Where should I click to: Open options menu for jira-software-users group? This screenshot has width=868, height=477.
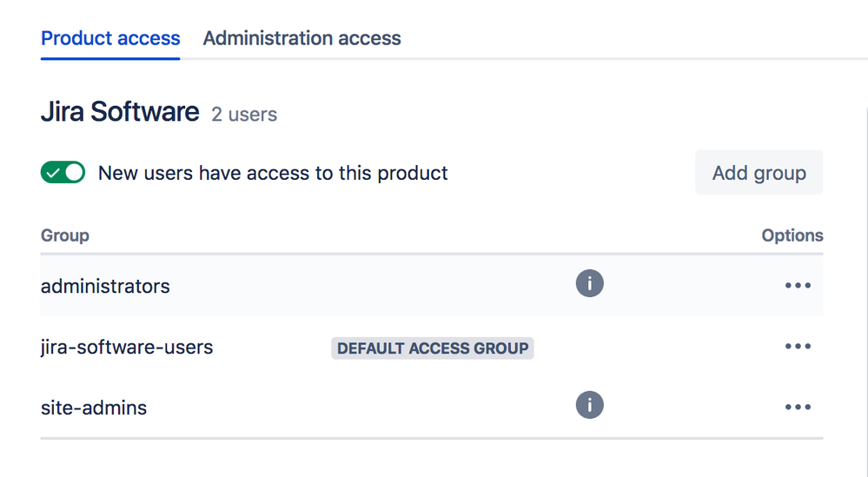pos(798,347)
